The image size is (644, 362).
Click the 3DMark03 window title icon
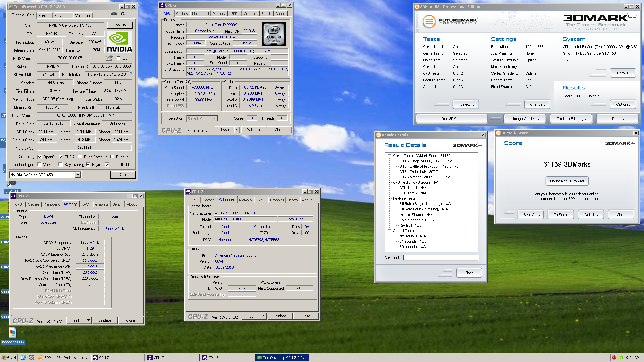[x=417, y=7]
